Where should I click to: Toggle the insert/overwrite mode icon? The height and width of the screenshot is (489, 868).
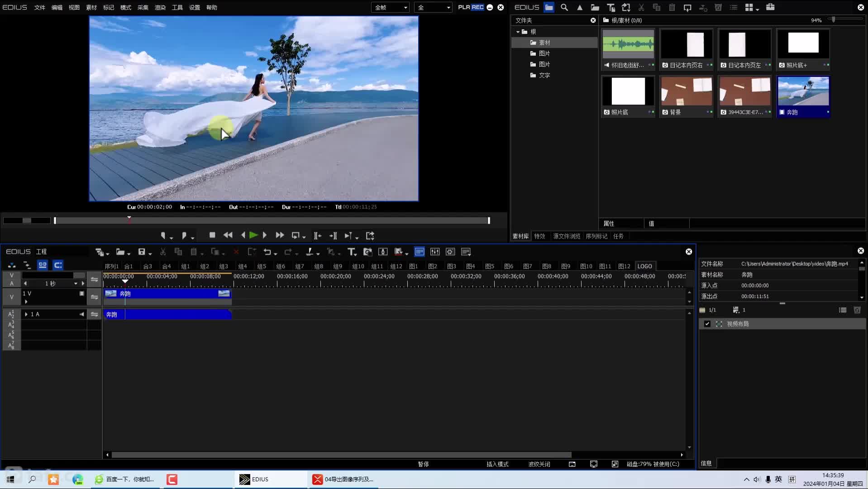(12, 265)
